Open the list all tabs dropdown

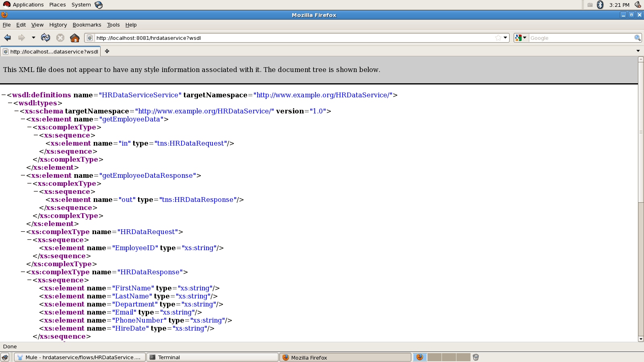click(x=638, y=51)
